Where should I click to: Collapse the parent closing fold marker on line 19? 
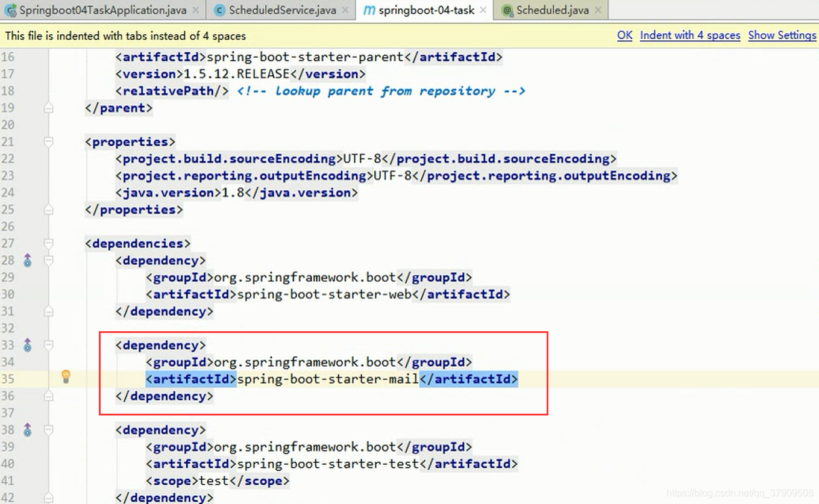pyautogui.click(x=48, y=108)
